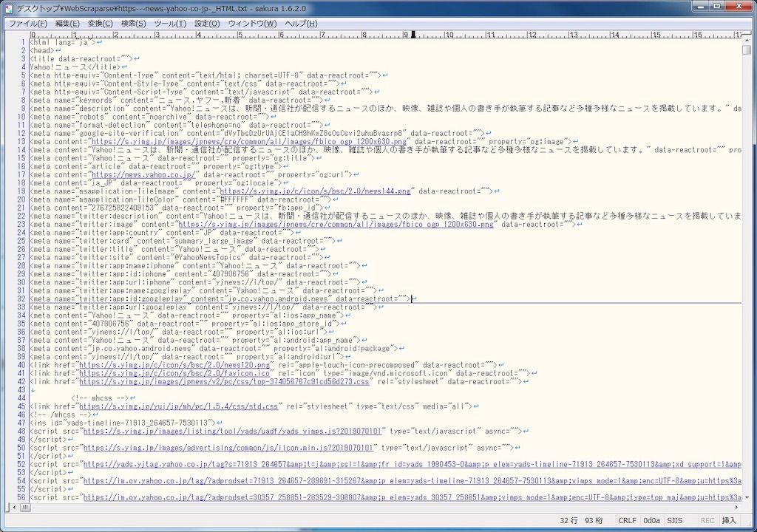Click the <!-- /mhcss --> comment on line 46
Viewport: 757px width, 532px height.
pos(61,415)
